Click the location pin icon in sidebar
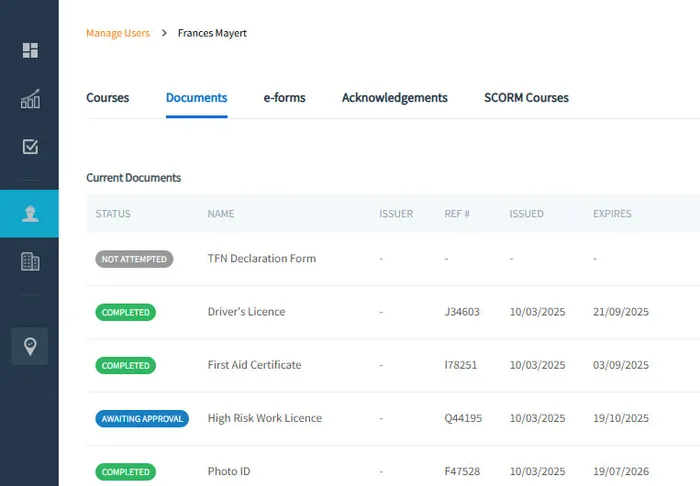 click(x=30, y=346)
